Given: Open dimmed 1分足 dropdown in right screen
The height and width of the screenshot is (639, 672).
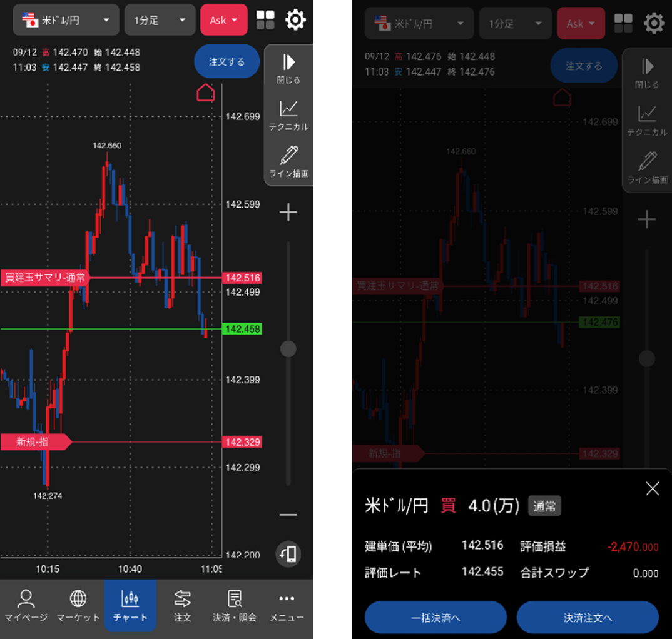Looking at the screenshot, I should coord(515,24).
